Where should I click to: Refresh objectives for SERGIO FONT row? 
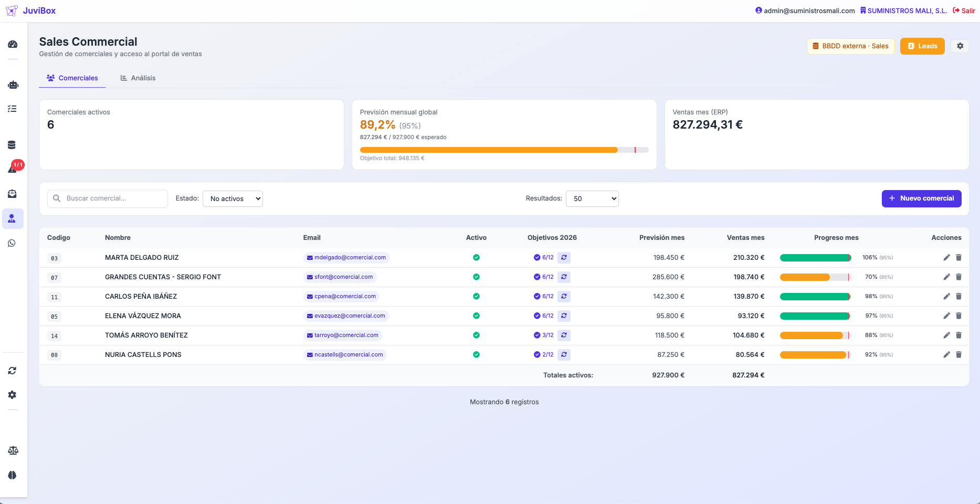(x=564, y=277)
